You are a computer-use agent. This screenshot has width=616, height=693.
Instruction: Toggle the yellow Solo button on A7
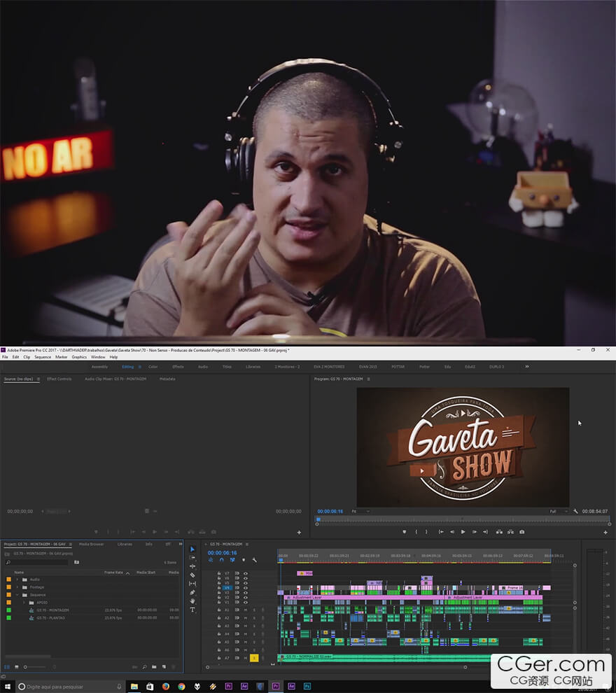[254, 658]
